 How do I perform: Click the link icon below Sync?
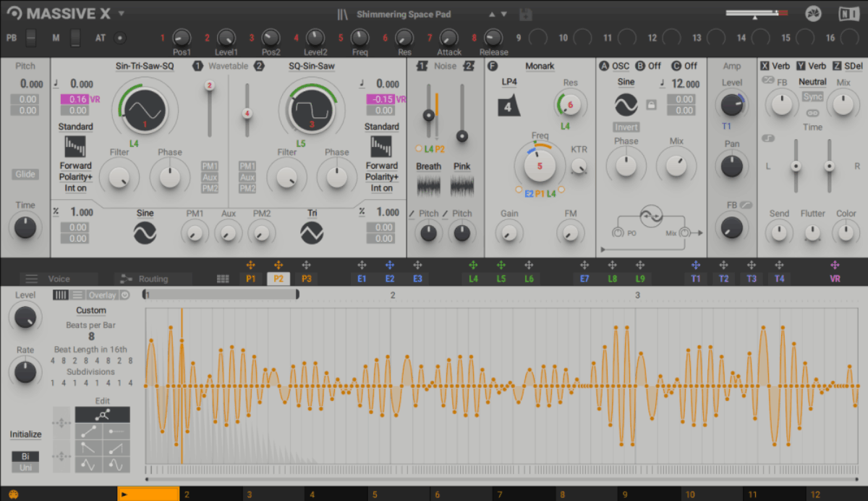(812, 113)
